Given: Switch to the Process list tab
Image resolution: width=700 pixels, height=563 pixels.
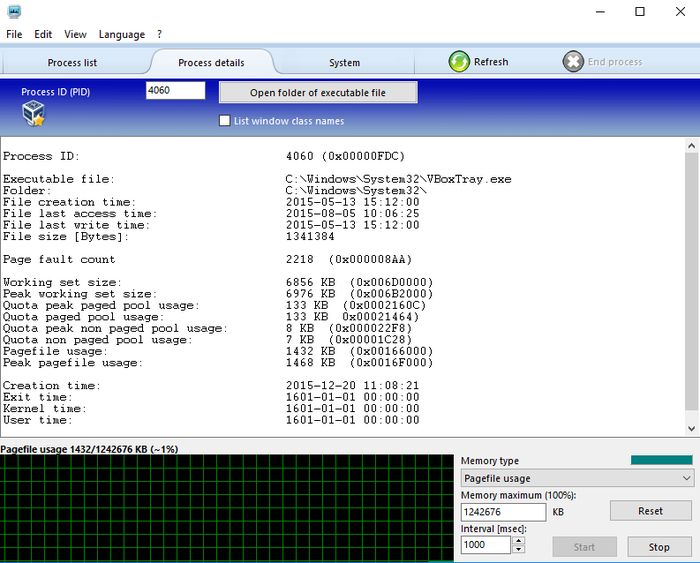Looking at the screenshot, I should pyautogui.click(x=72, y=62).
